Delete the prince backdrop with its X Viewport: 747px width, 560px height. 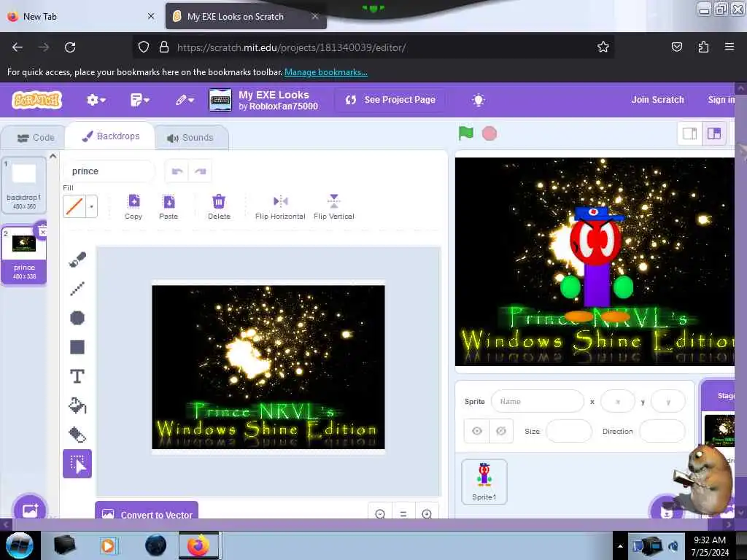pyautogui.click(x=42, y=232)
